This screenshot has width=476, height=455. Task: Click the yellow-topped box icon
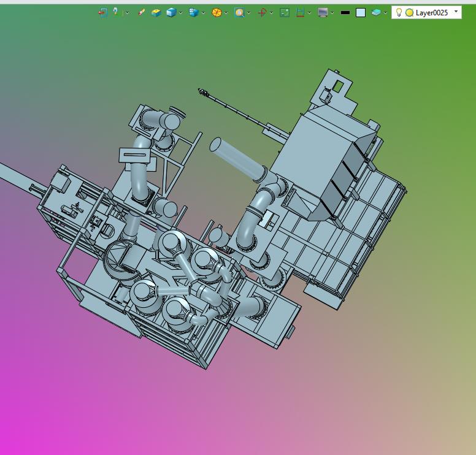[156, 12]
